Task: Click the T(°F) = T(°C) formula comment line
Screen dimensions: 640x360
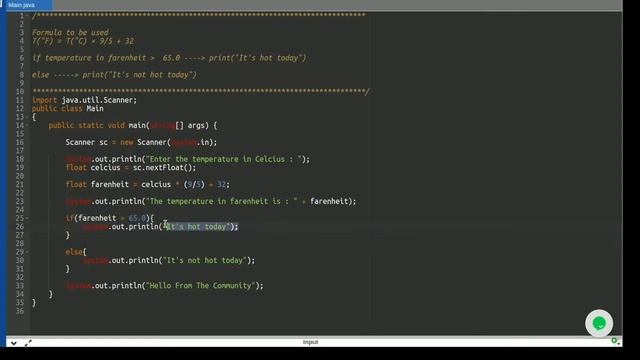Action: pos(83,41)
